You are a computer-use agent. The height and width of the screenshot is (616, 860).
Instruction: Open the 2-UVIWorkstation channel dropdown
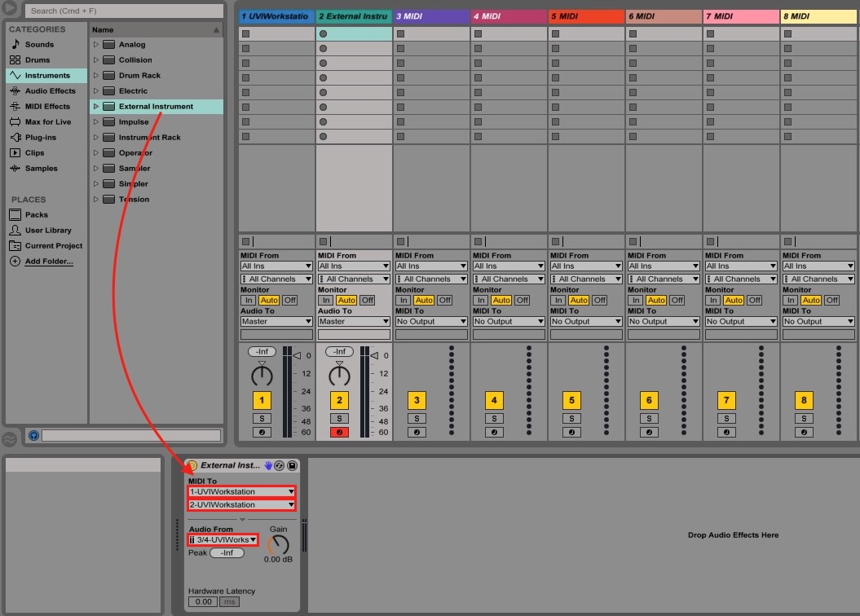(241, 504)
